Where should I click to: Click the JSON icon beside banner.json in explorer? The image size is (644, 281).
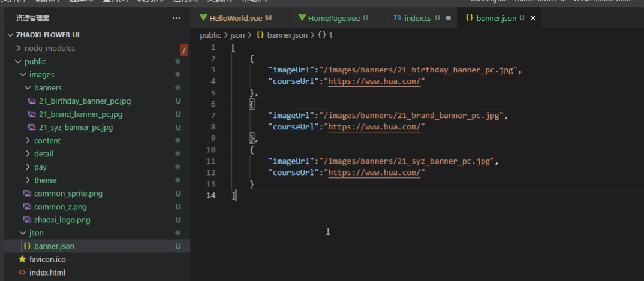pos(27,246)
